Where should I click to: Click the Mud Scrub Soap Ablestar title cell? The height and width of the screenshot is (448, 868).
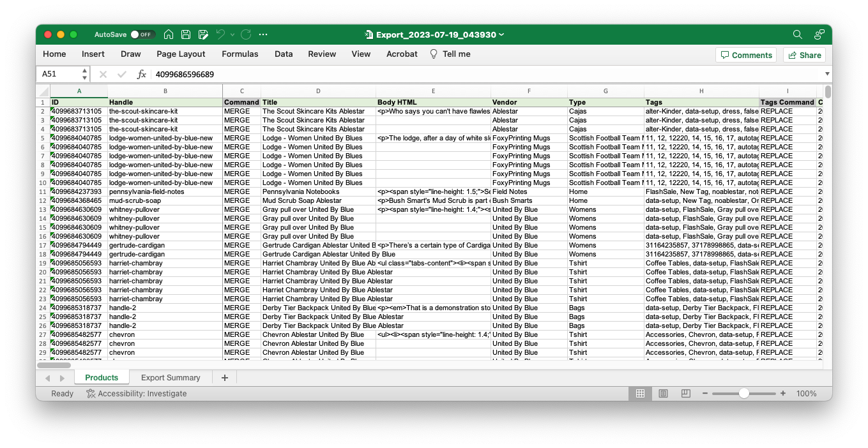[x=318, y=200]
